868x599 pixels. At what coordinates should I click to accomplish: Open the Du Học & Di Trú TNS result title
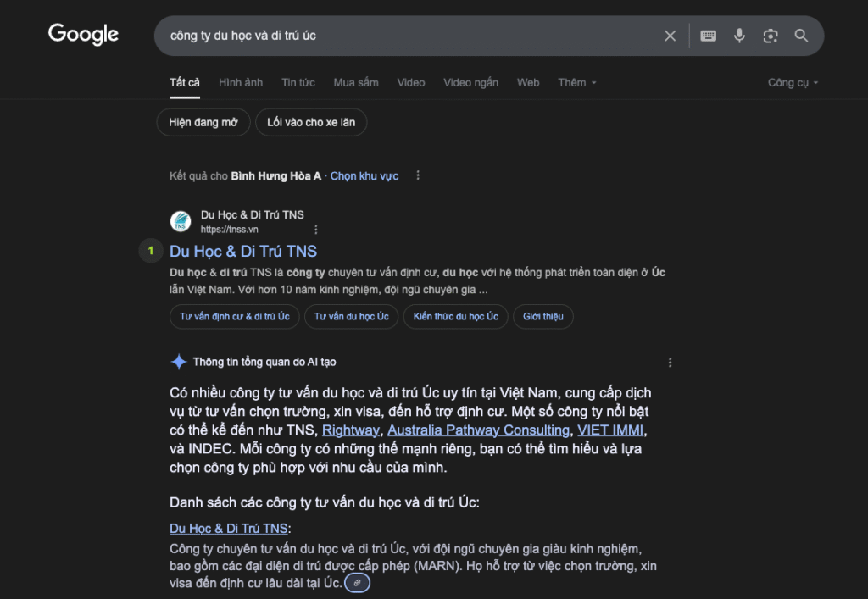(x=243, y=251)
